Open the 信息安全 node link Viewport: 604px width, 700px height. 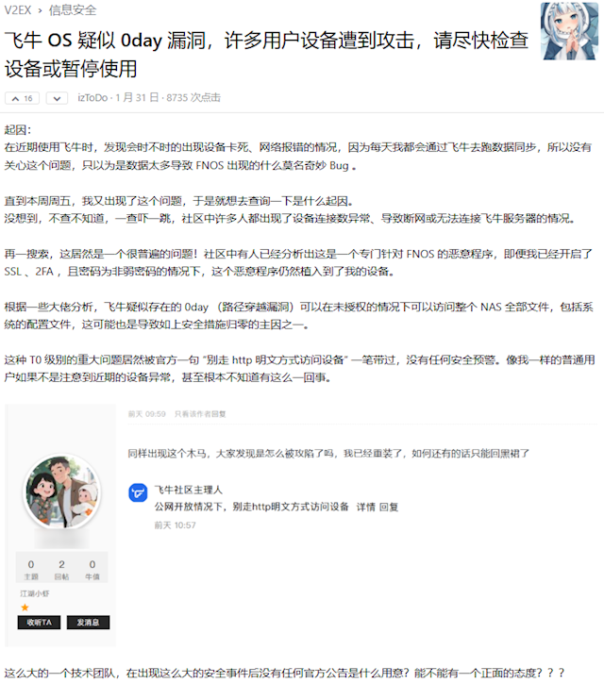(x=73, y=9)
